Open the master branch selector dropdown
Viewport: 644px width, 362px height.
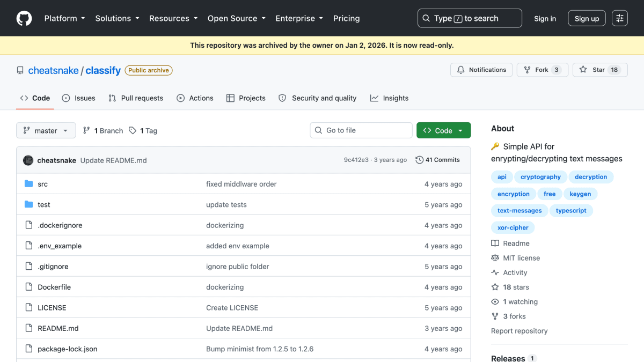point(46,130)
